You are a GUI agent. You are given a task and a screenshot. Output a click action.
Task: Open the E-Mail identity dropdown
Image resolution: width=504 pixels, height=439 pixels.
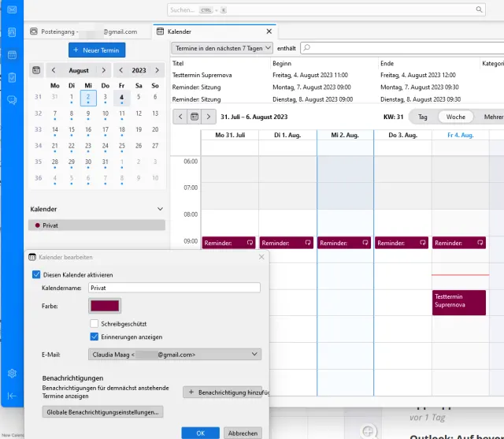point(174,355)
